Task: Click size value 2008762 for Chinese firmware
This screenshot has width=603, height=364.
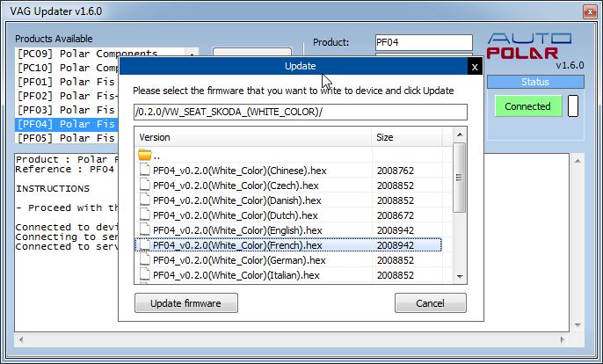Action: coord(396,171)
